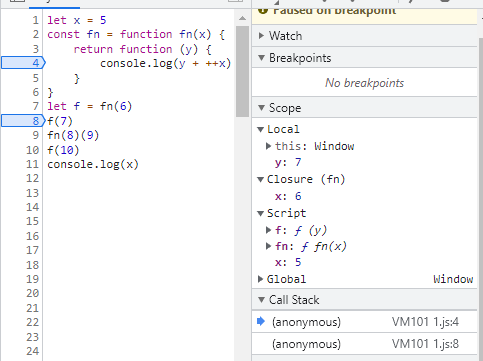Click the 'x: 6' closure variable

[288, 196]
